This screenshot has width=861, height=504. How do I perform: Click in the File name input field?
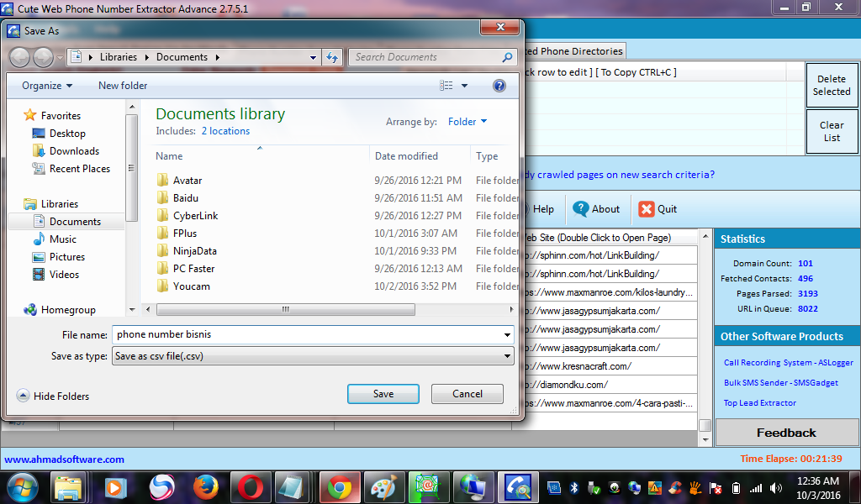click(x=306, y=334)
